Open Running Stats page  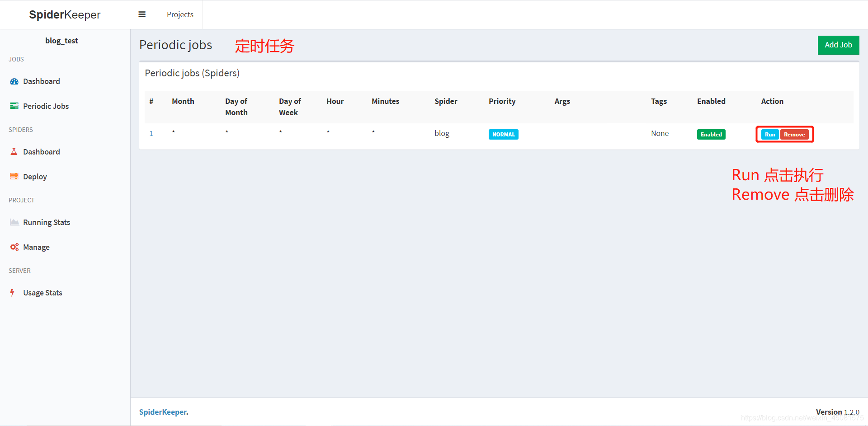pyautogui.click(x=47, y=222)
